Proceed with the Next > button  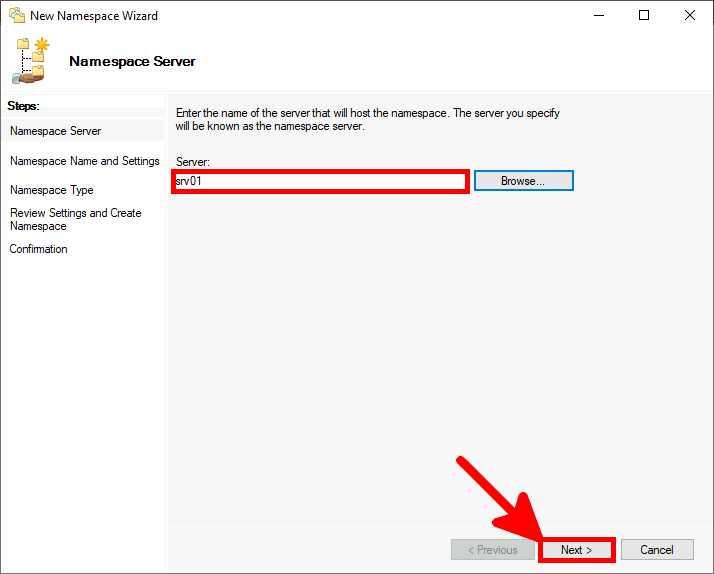coord(576,550)
